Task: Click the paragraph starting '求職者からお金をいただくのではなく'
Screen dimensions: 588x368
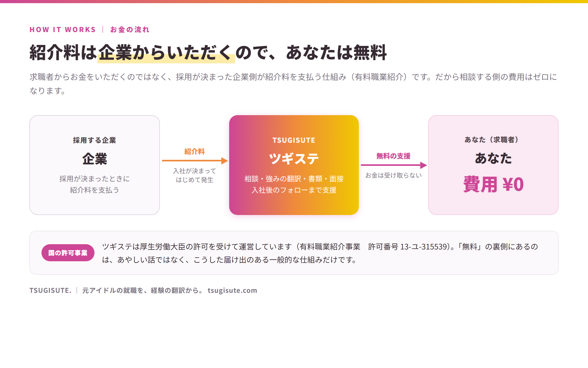Action: [293, 84]
